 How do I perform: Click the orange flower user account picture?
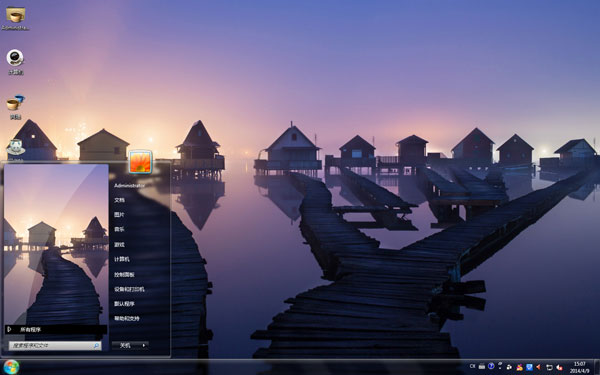(140, 161)
